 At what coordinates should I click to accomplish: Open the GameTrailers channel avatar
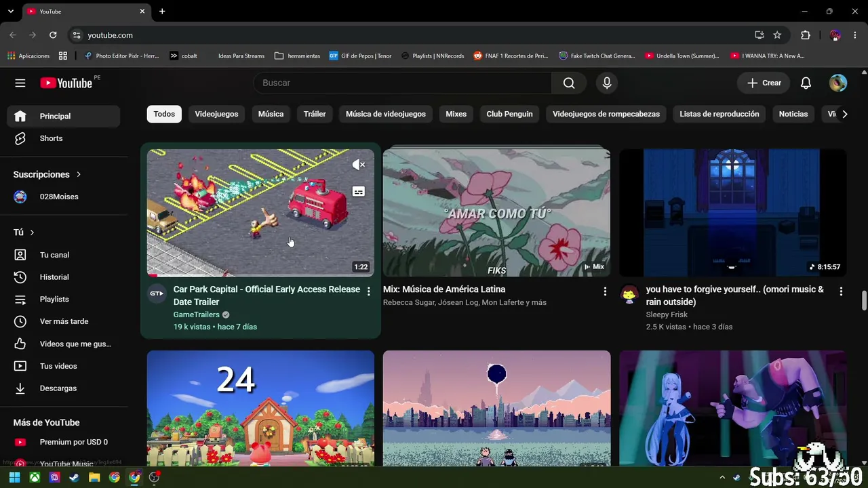[157, 293]
